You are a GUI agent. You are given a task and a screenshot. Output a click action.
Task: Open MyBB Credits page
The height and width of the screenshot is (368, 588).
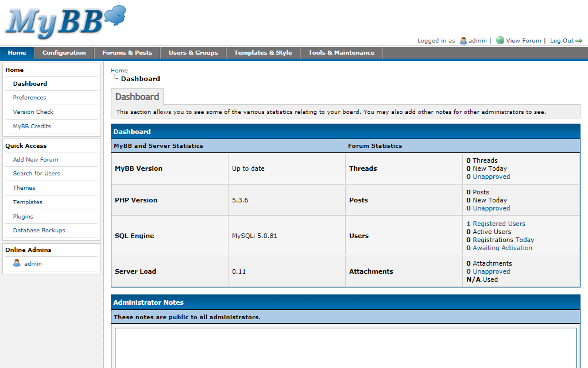tap(32, 126)
